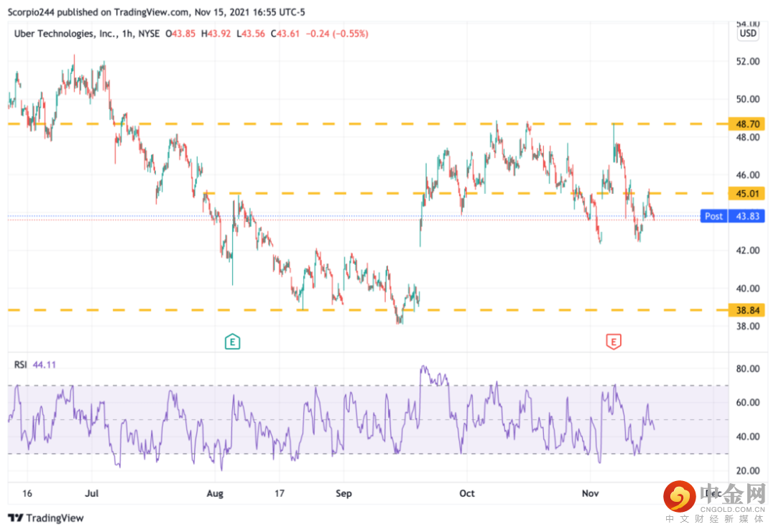Click the close price C43.61 value
Viewport: 776px width, 532px height.
(285, 34)
